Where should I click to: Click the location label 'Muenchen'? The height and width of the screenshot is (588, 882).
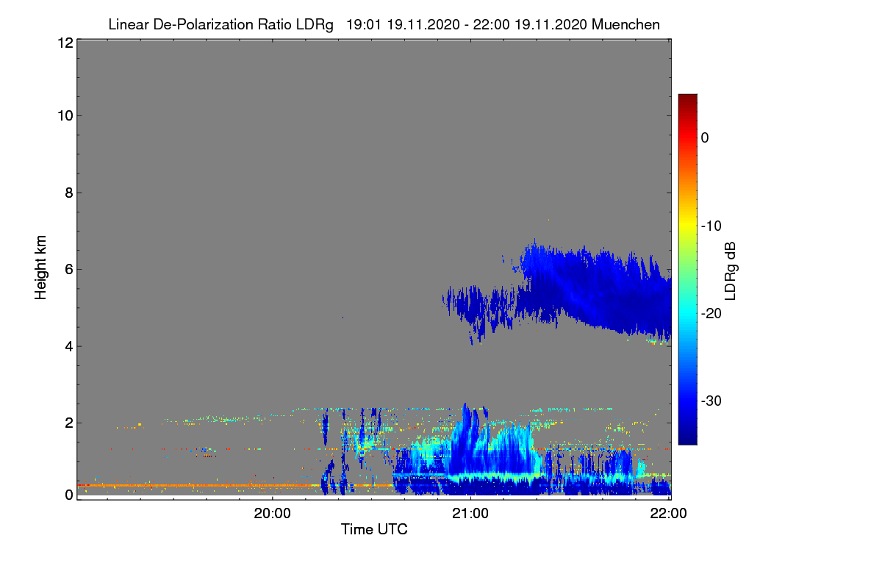(625, 24)
